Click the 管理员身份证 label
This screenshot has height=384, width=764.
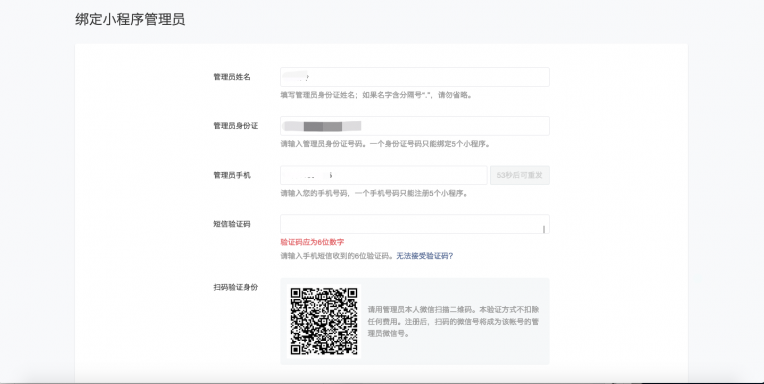[x=236, y=126]
